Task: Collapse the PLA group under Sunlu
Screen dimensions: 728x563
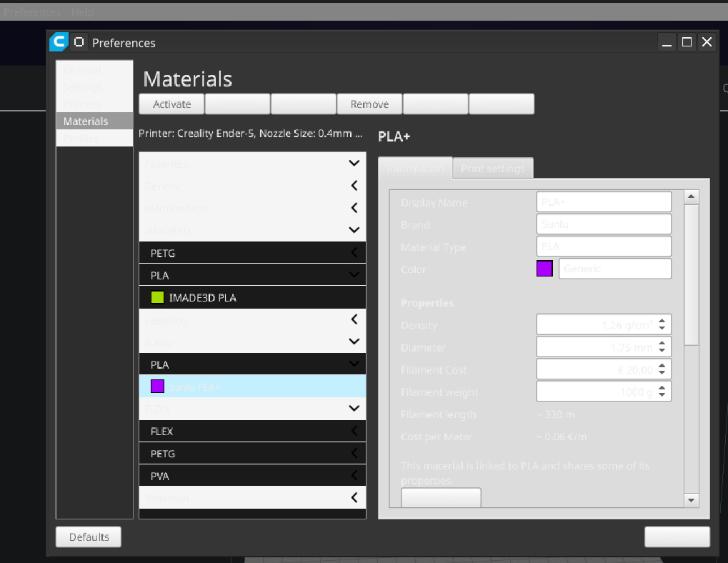Action: (354, 364)
